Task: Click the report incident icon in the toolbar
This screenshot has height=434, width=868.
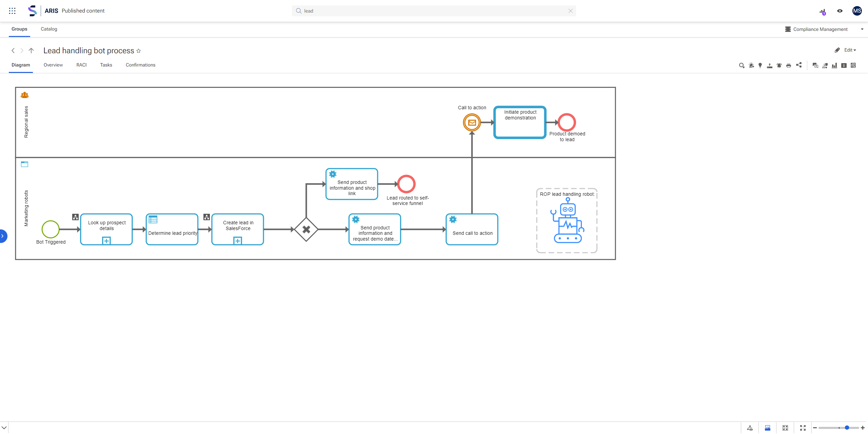Action: (751, 65)
